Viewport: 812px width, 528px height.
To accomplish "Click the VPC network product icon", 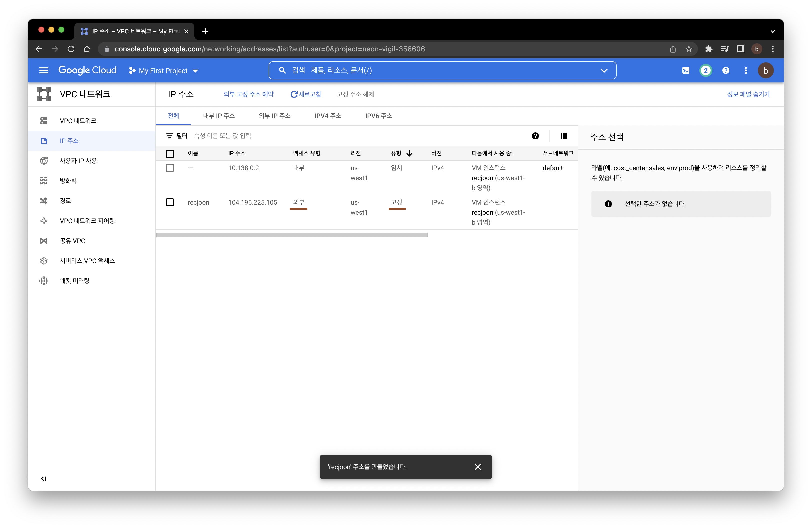I will (44, 94).
